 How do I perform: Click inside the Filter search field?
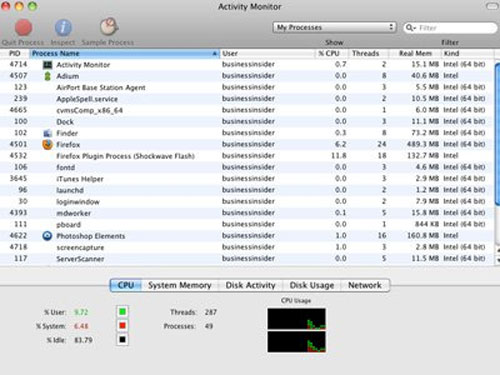pos(450,28)
